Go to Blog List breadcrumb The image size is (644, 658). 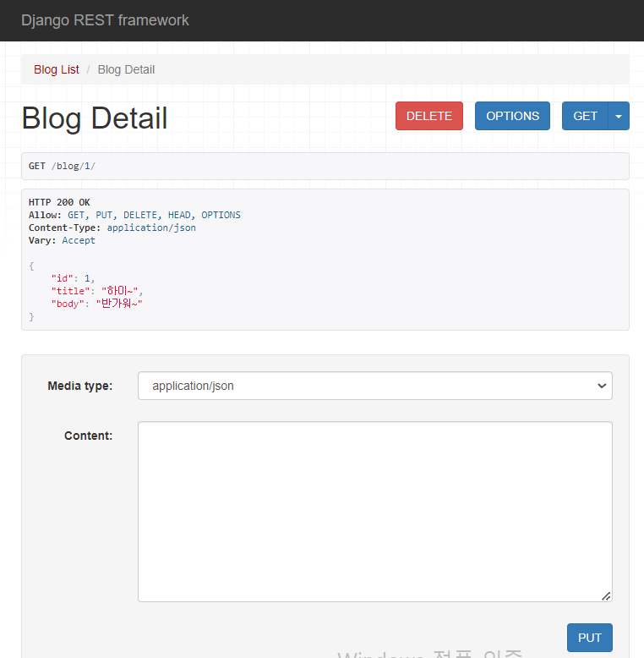click(x=56, y=69)
